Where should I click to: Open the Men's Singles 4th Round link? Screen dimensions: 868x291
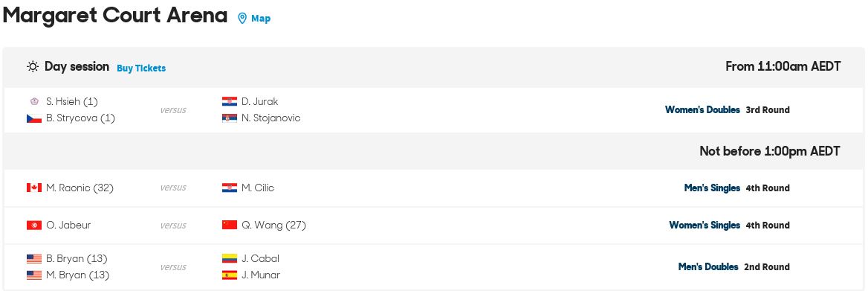pyautogui.click(x=736, y=188)
